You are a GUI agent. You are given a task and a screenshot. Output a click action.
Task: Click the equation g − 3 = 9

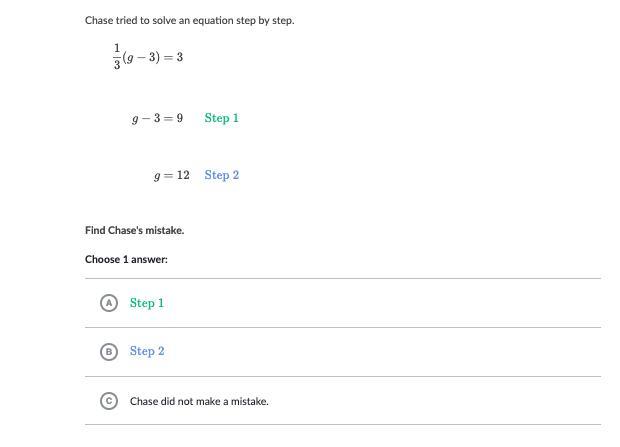point(157,118)
